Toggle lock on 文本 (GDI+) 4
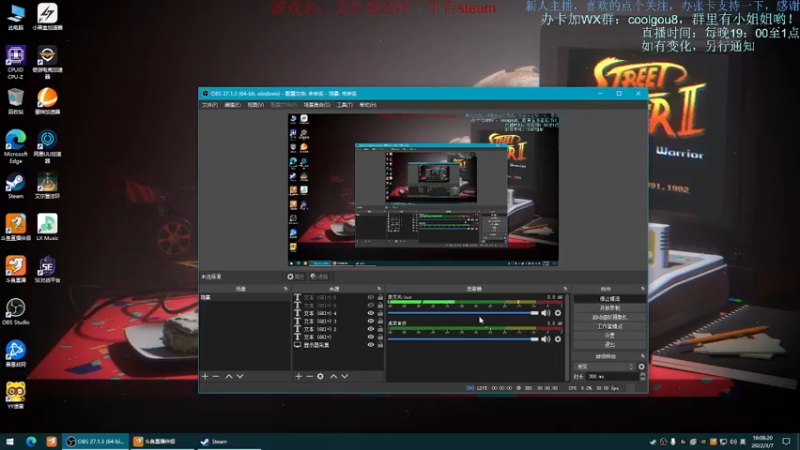This screenshot has height=450, width=800. click(x=380, y=313)
